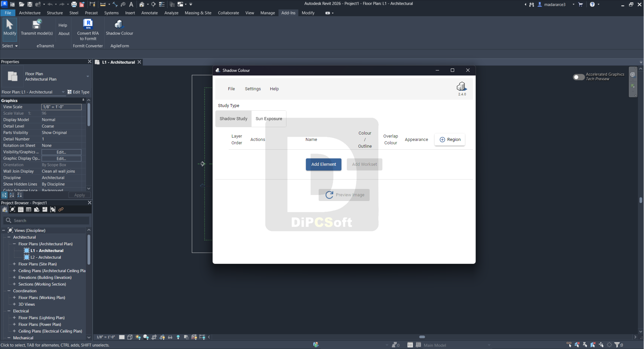Screen dimensions: 644x349
Task: Toggle Drag Elements on Selection icon in status bar
Action: 601,345
